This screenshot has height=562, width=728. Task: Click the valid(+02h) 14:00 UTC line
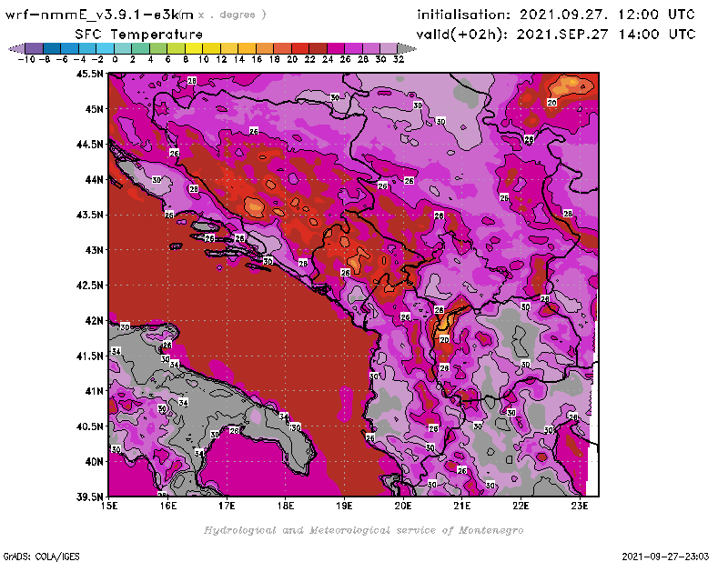coord(556,35)
